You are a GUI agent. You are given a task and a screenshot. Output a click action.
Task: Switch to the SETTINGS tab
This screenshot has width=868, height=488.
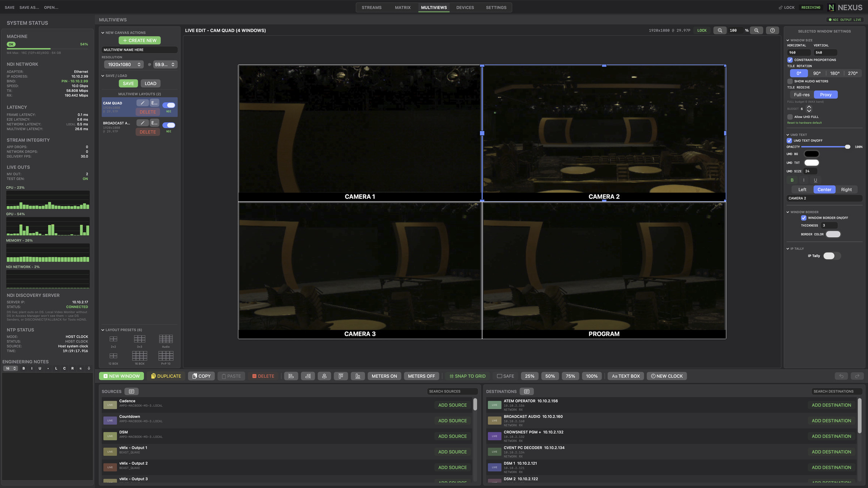(x=496, y=8)
